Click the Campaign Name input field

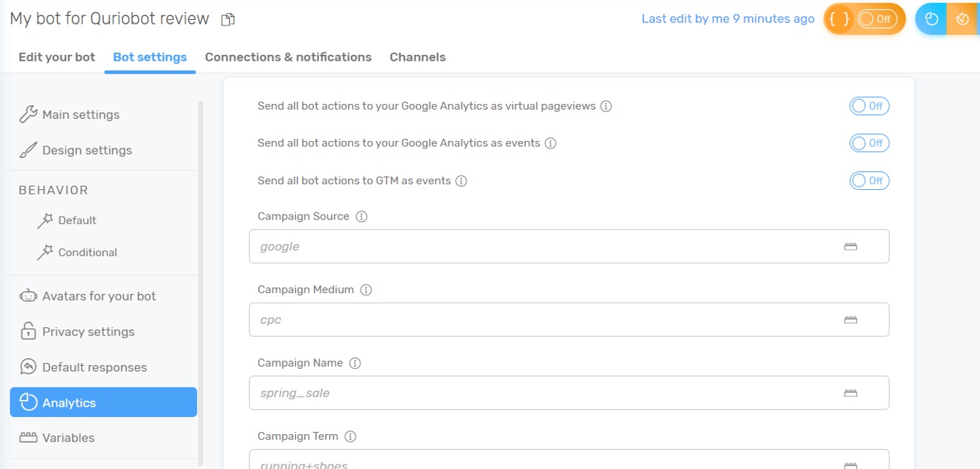coord(542,393)
